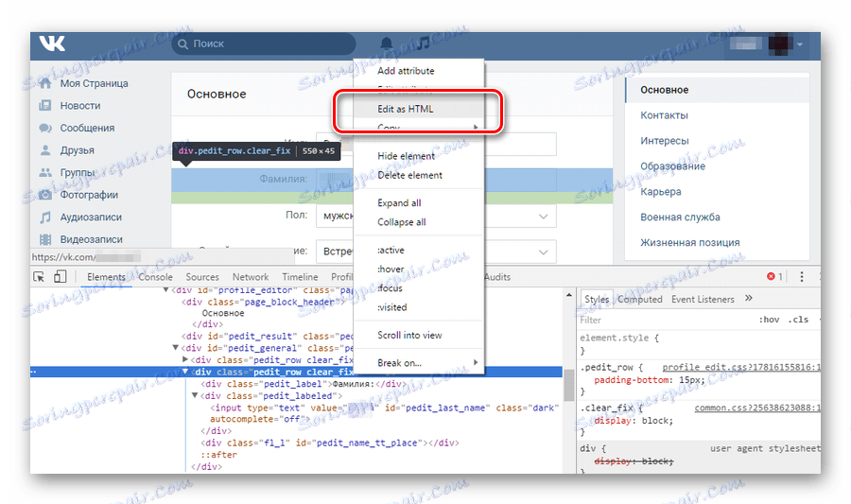Click the film icon beside Видеозаписи
The width and height of the screenshot is (851, 504).
(x=45, y=239)
